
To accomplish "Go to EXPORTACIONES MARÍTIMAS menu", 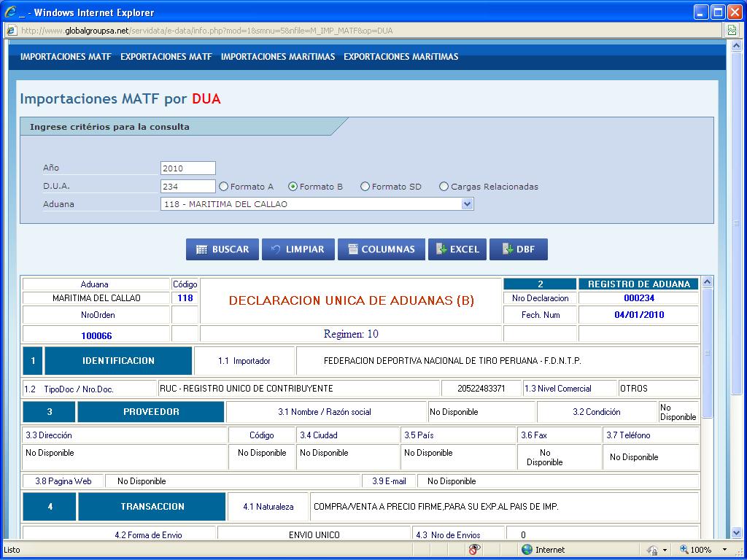I will [400, 57].
